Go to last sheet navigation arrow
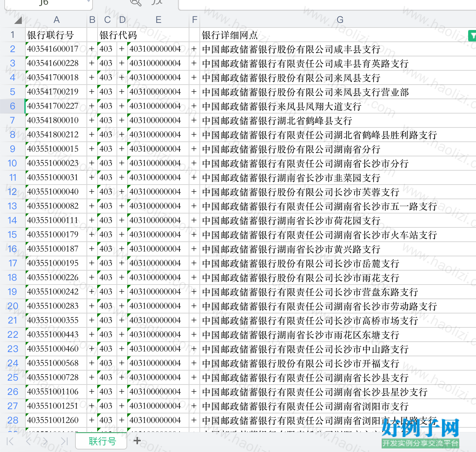 point(64,441)
